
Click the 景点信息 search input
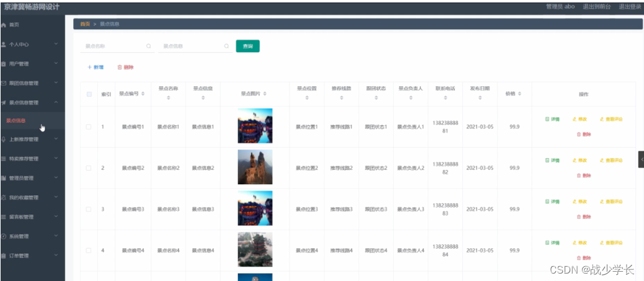195,47
